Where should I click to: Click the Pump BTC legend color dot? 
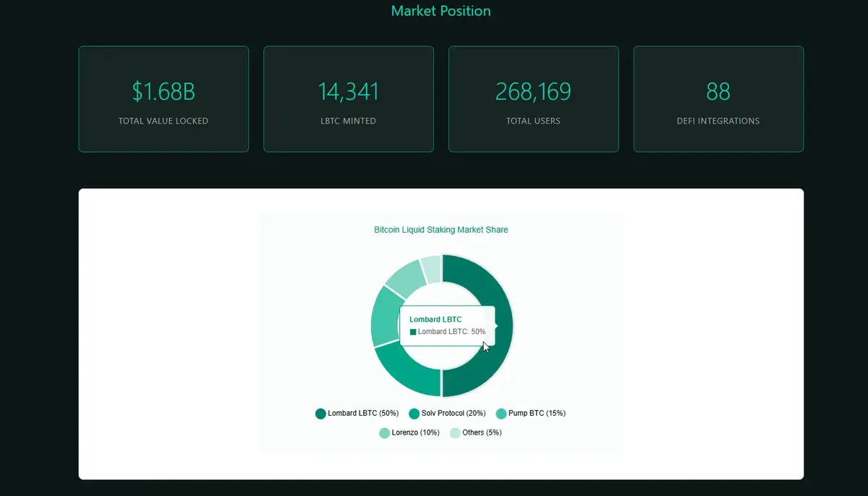coord(501,414)
